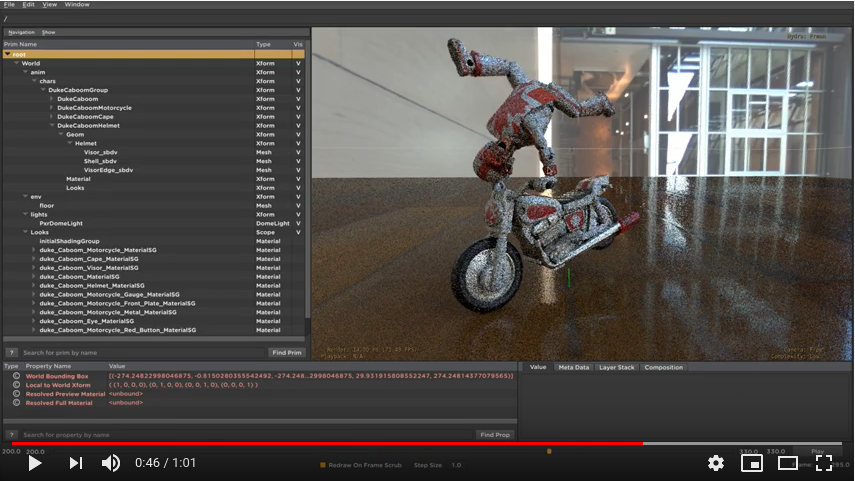
Task: Click the prim search help question button
Action: (11, 352)
